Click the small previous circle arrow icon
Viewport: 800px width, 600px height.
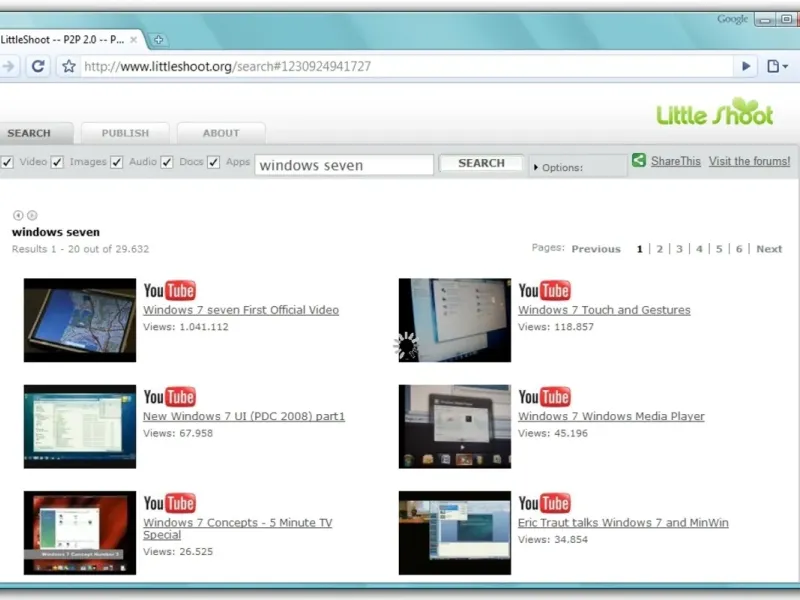point(18,215)
